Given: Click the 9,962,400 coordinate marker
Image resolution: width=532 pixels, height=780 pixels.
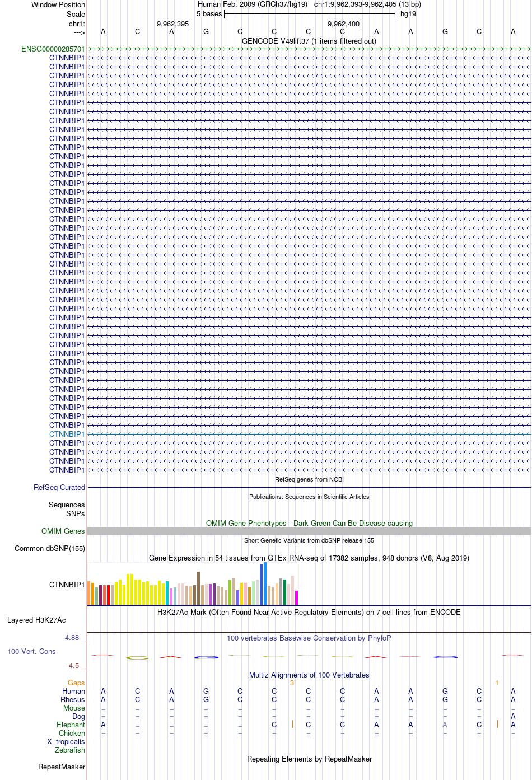Looking at the screenshot, I should (x=344, y=24).
